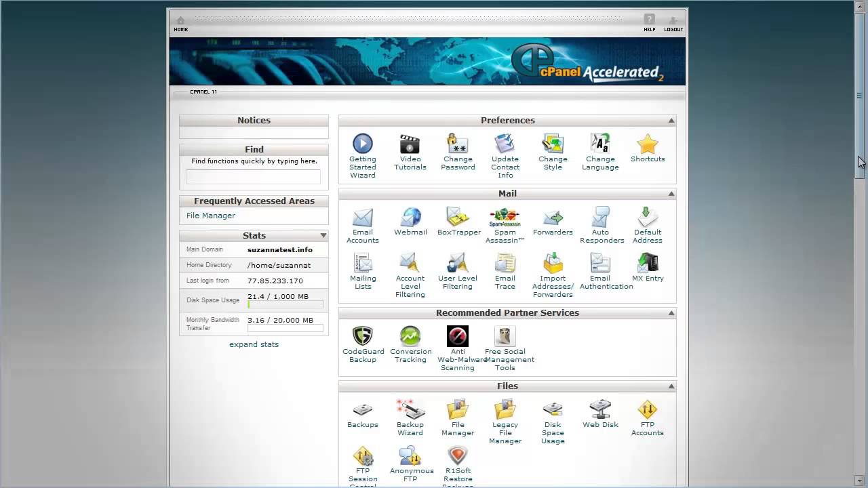This screenshot has height=488, width=868.
Task: Log out of cPanel
Action: tap(673, 24)
